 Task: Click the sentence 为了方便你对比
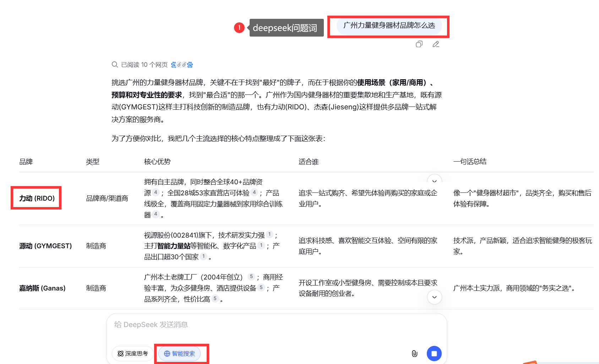(x=218, y=138)
